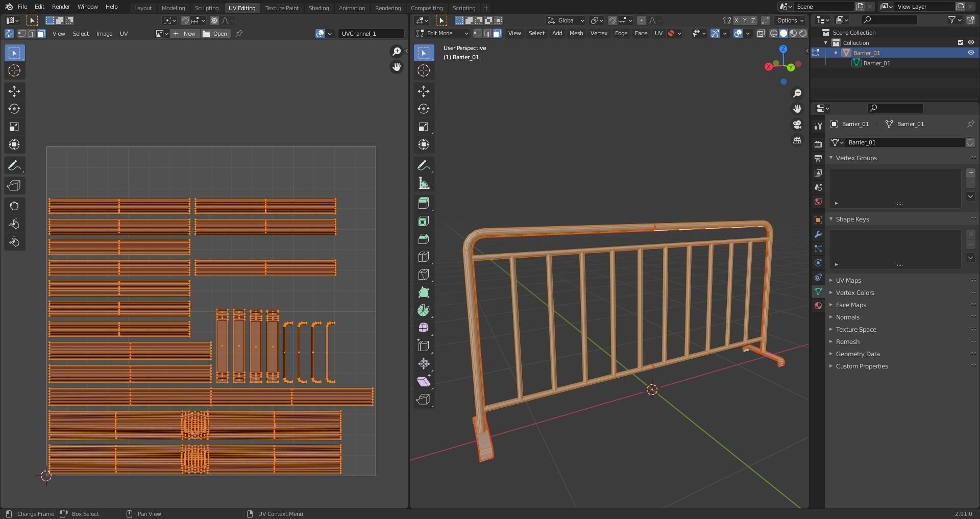Image resolution: width=980 pixels, height=519 pixels.
Task: Open the File menu
Action: click(x=22, y=7)
